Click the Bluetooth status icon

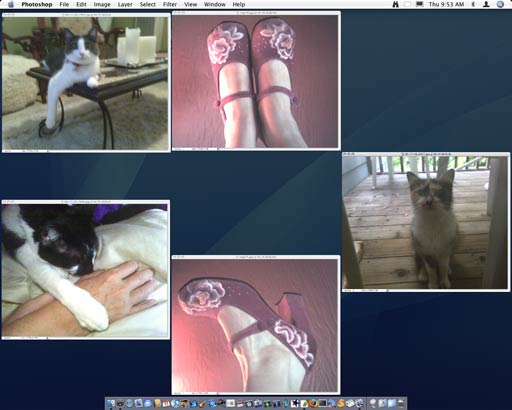click(x=473, y=4)
